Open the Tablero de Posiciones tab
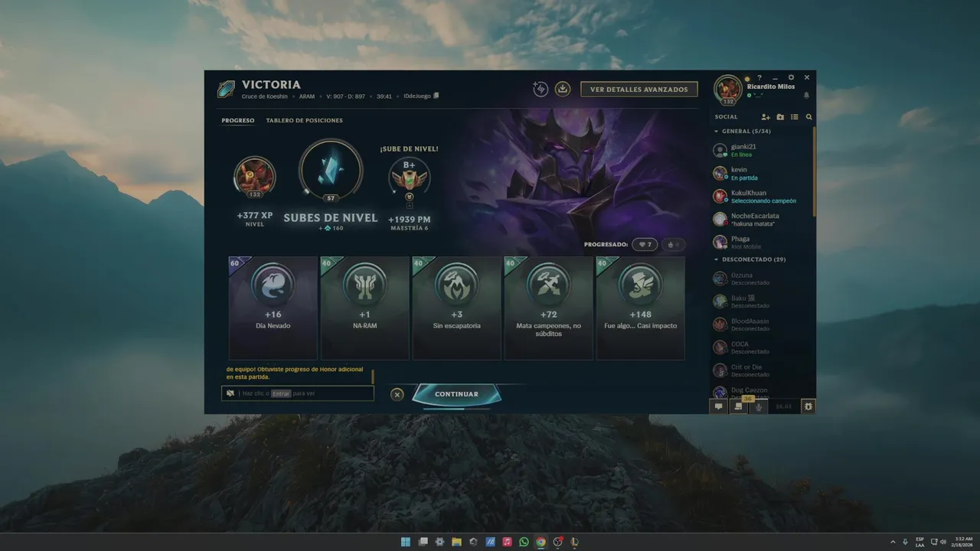The width and height of the screenshot is (980, 551). click(305, 120)
